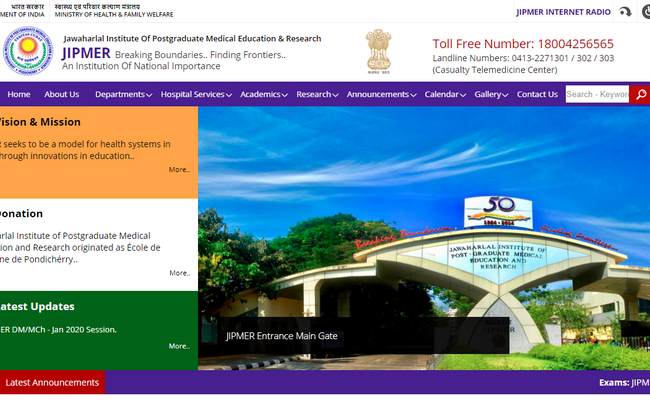Click the round icon at top-right corner
The image size is (650, 400).
click(x=645, y=12)
